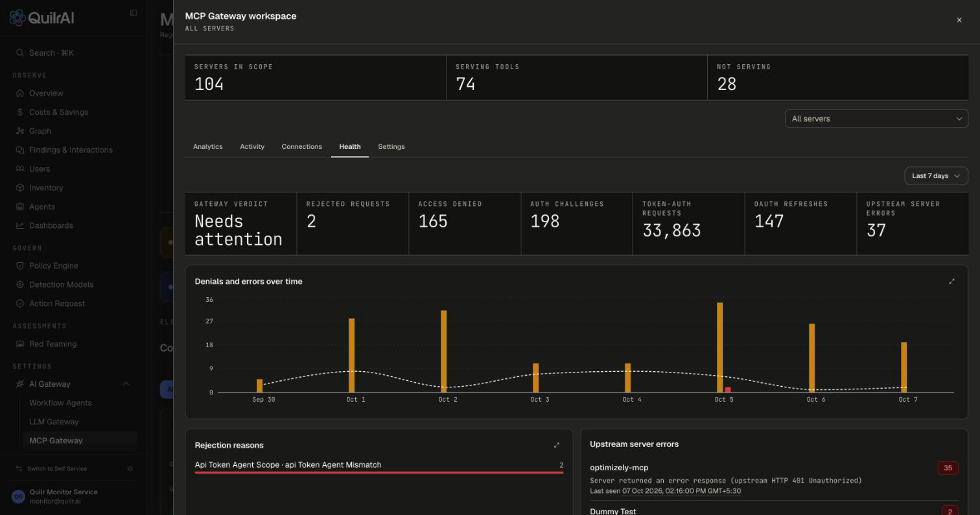Viewport: 980px width, 515px height.
Task: Toggle the light/dark theme sun icon
Action: pyautogui.click(x=130, y=468)
